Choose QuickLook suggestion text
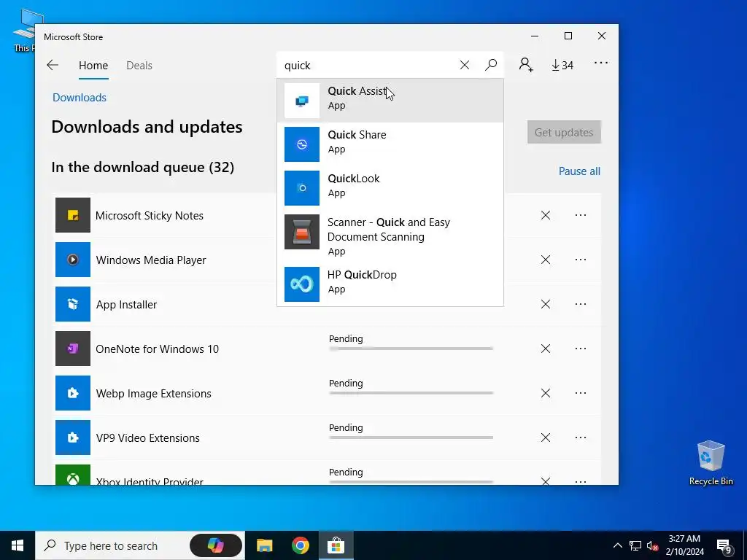 tap(354, 179)
